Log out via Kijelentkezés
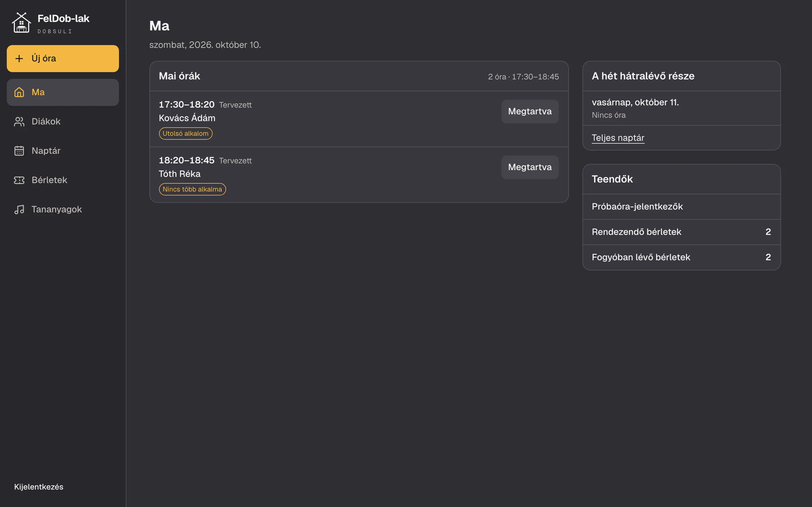This screenshot has height=507, width=812. click(x=39, y=486)
